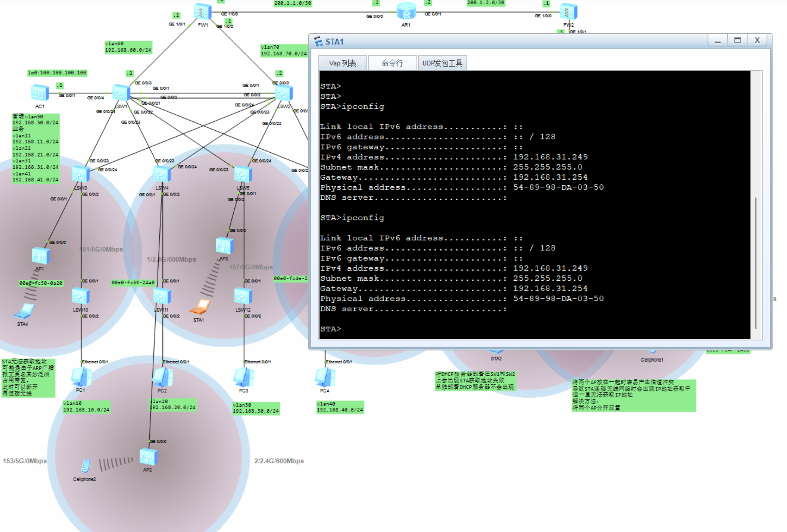The width and height of the screenshot is (787, 532).
Task: Click the FW2 firewall icon
Action: (x=568, y=12)
